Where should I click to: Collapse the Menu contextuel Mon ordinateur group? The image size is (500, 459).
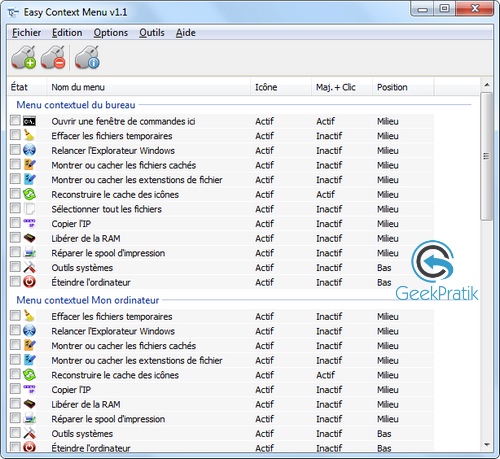88,300
